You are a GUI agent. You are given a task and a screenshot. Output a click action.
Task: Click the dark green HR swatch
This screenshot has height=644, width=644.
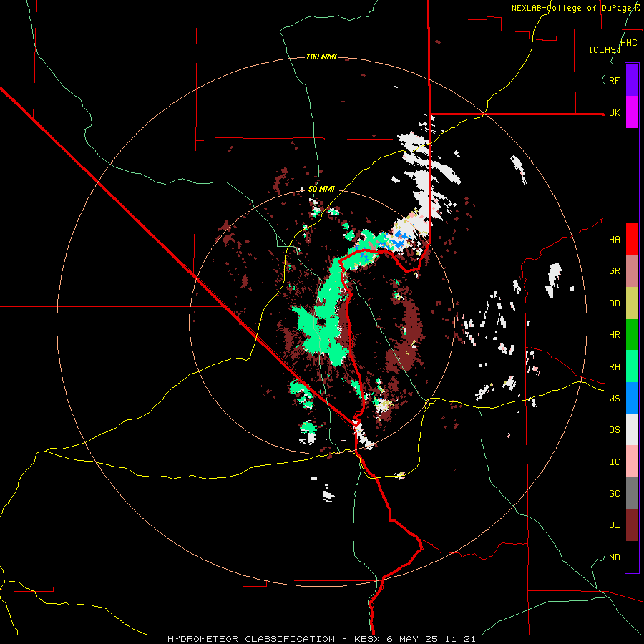click(x=632, y=335)
